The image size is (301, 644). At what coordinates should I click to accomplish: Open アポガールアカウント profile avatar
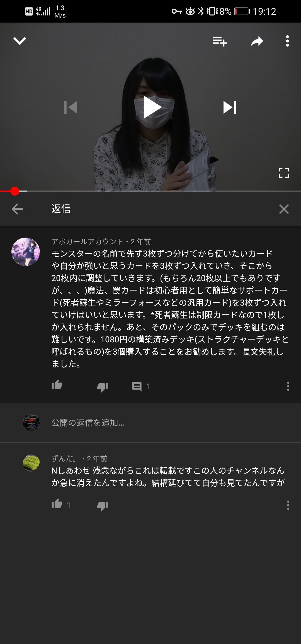26,252
